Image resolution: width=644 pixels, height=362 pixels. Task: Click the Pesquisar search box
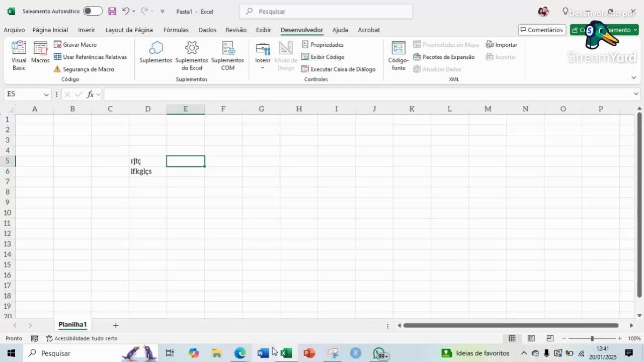[326, 11]
